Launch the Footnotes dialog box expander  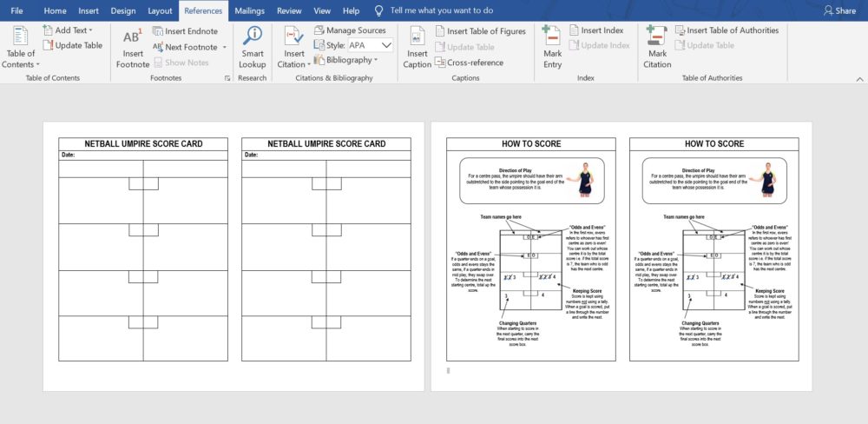(228, 78)
